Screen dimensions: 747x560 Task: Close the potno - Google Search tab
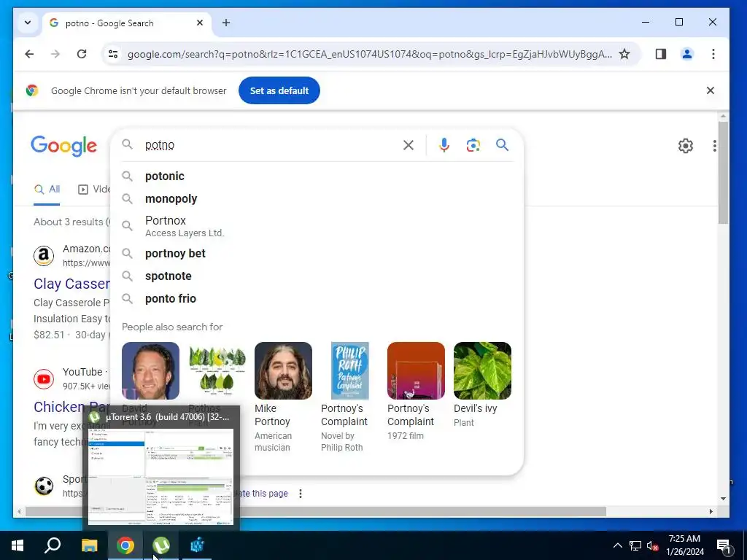pos(200,23)
